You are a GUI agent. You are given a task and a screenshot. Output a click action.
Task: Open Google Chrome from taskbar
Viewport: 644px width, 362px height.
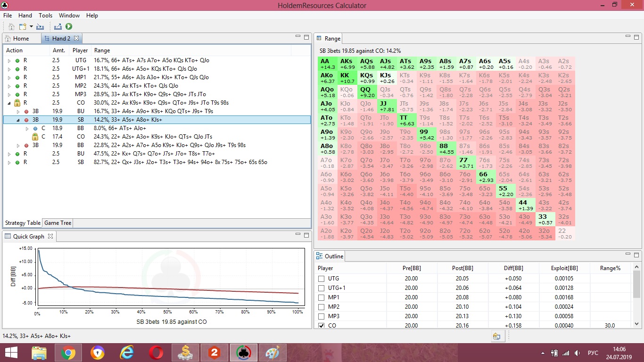[x=68, y=353]
